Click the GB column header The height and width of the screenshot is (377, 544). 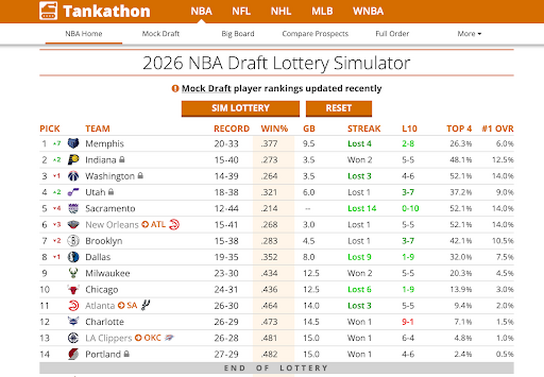click(309, 129)
